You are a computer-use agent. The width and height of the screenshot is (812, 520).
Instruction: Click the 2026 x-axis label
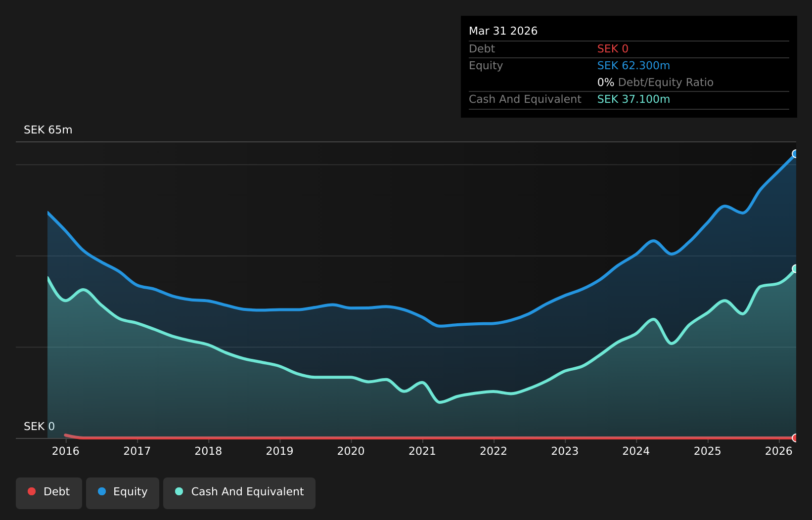click(779, 451)
